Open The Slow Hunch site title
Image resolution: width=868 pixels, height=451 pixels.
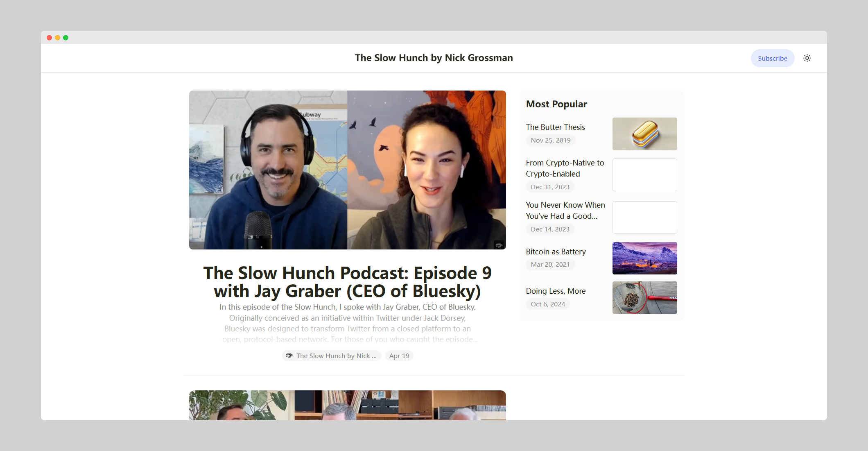coord(434,58)
